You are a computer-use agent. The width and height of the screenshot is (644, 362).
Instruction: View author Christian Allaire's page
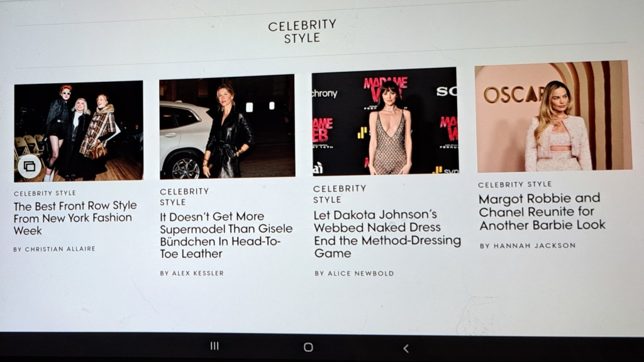pyautogui.click(x=54, y=249)
